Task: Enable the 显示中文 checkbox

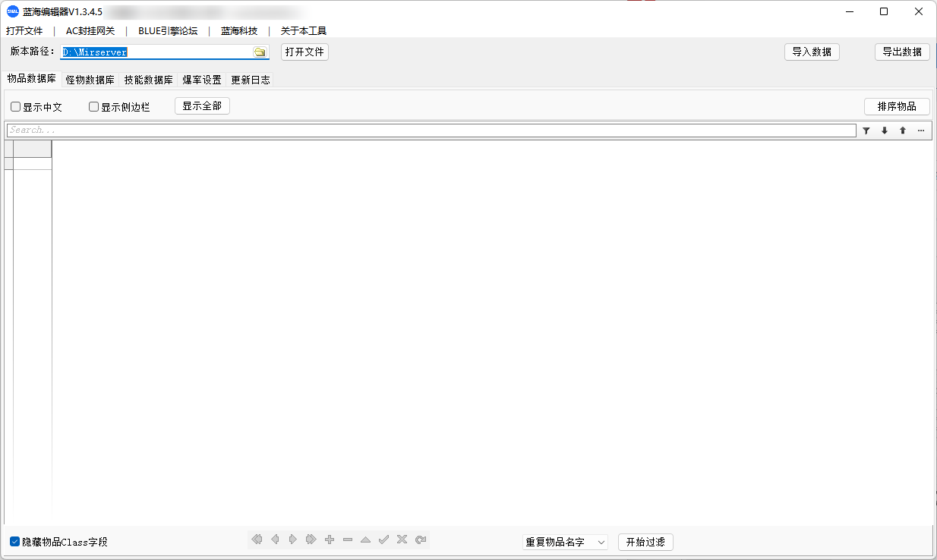Action: [15, 106]
